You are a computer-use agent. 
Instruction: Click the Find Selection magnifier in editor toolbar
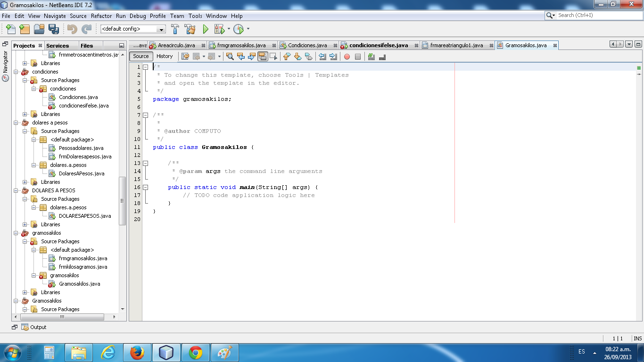pyautogui.click(x=230, y=56)
